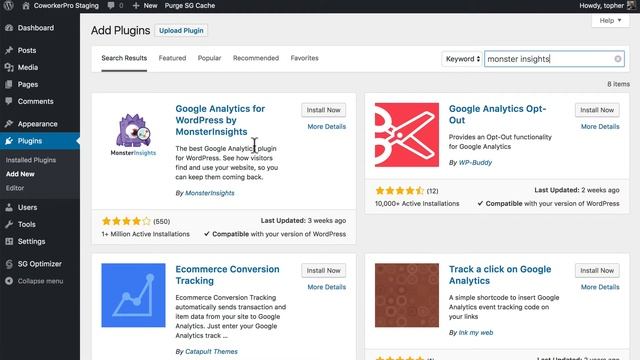Click the Comments icon in sidebar

(9, 101)
